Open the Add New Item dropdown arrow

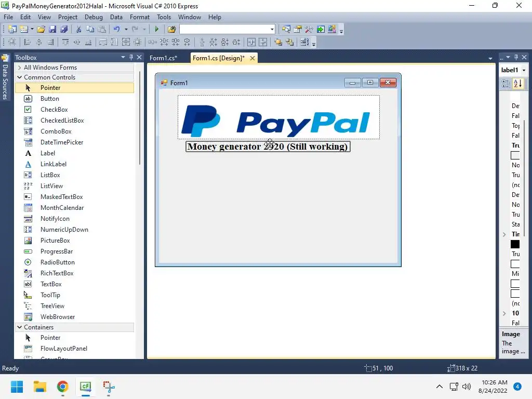click(x=32, y=29)
